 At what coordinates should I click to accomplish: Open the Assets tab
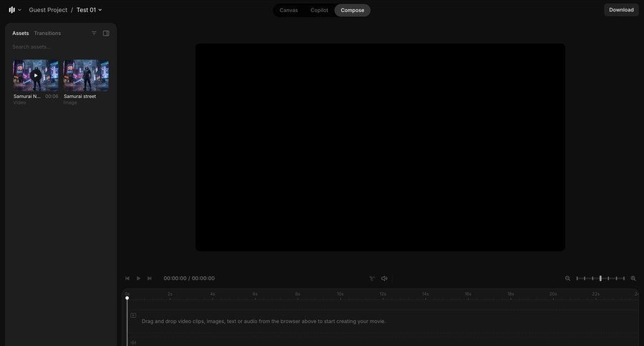[21, 34]
